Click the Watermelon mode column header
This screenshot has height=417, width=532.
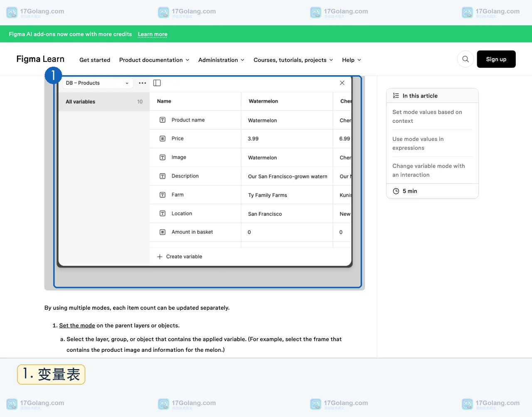[x=263, y=101]
